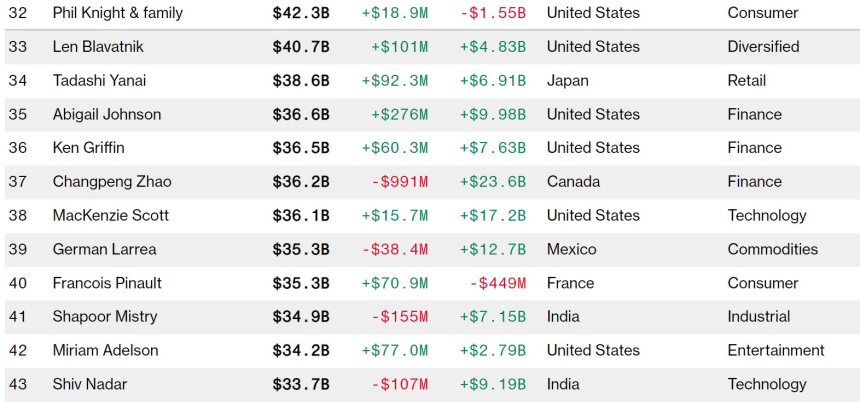The image size is (860, 408).
Task: Click Miriam Adelson's name
Action: click(107, 350)
